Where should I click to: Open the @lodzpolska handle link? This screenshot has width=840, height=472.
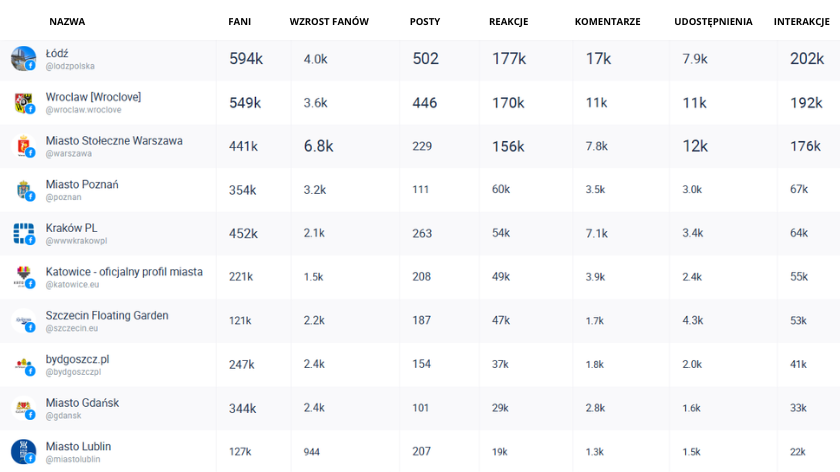coord(70,66)
